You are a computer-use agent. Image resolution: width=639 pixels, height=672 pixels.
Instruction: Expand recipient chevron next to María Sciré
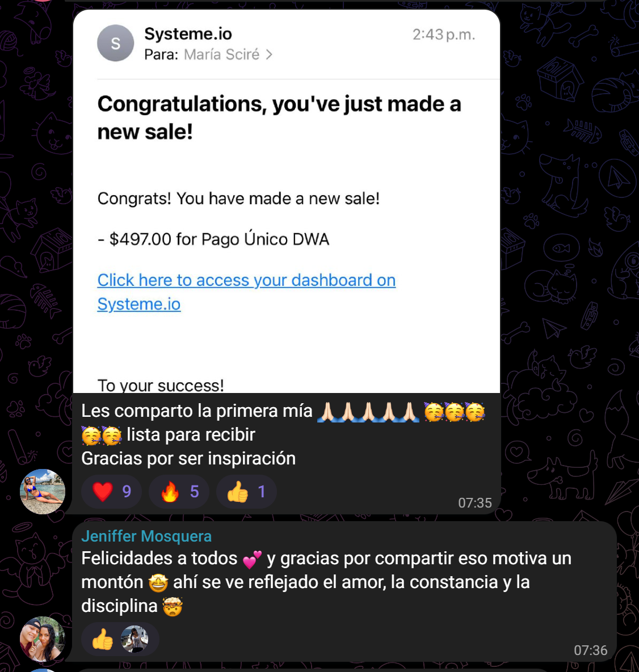pos(269,55)
